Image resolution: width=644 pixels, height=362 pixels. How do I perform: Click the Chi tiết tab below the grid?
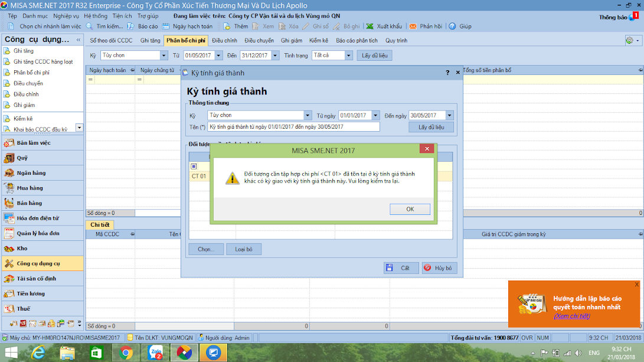(x=100, y=225)
